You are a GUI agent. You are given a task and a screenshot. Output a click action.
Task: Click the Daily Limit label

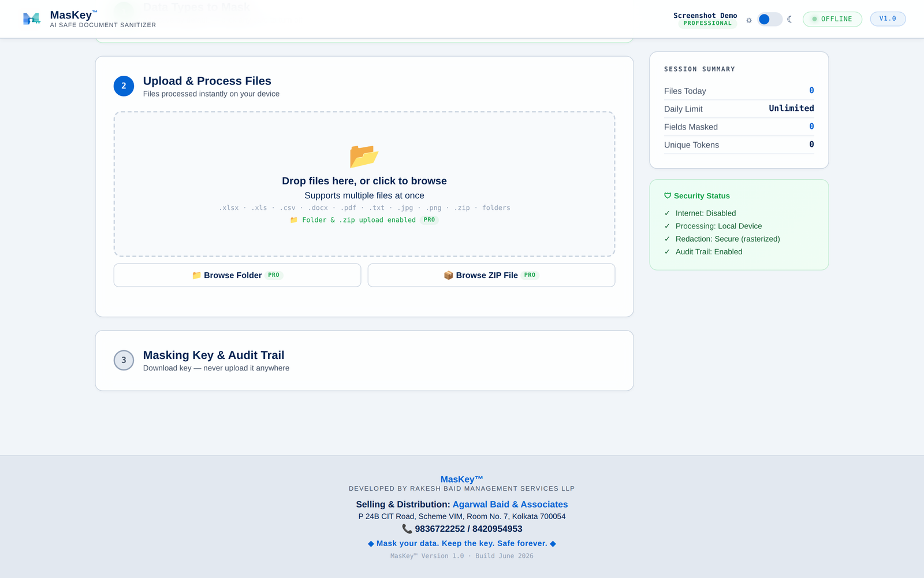coord(683,109)
